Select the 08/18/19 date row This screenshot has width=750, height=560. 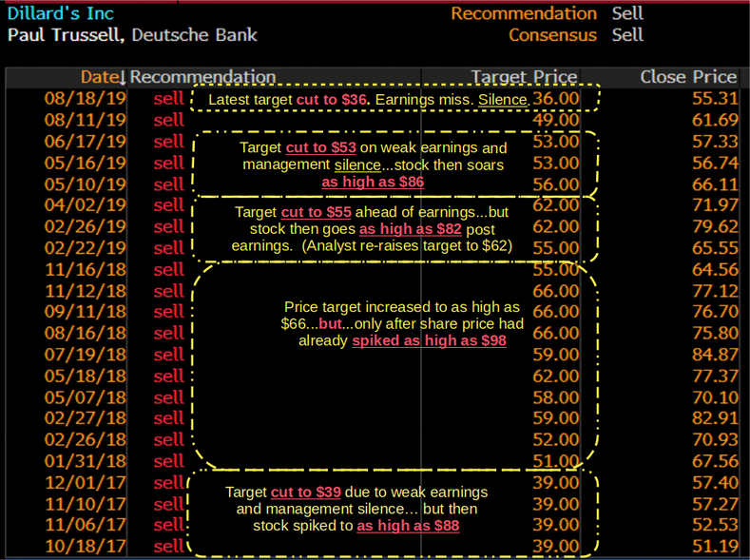[86, 99]
